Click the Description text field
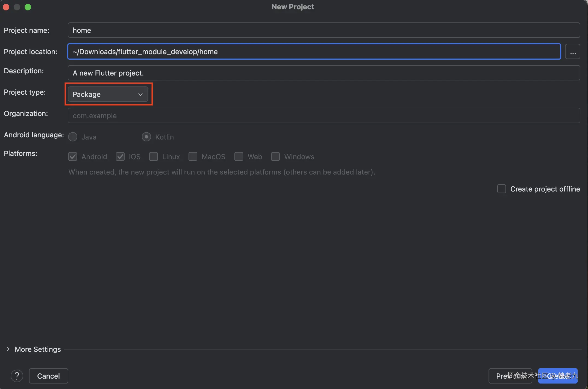Image resolution: width=588 pixels, height=389 pixels. [324, 73]
